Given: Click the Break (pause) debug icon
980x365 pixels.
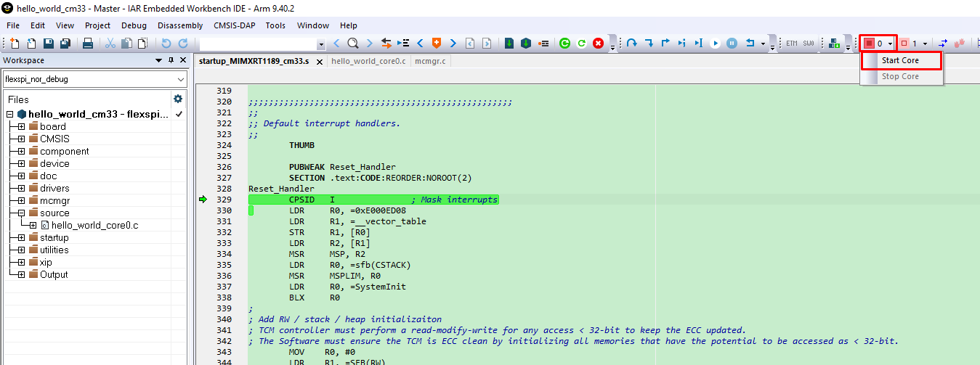Looking at the screenshot, I should 732,44.
